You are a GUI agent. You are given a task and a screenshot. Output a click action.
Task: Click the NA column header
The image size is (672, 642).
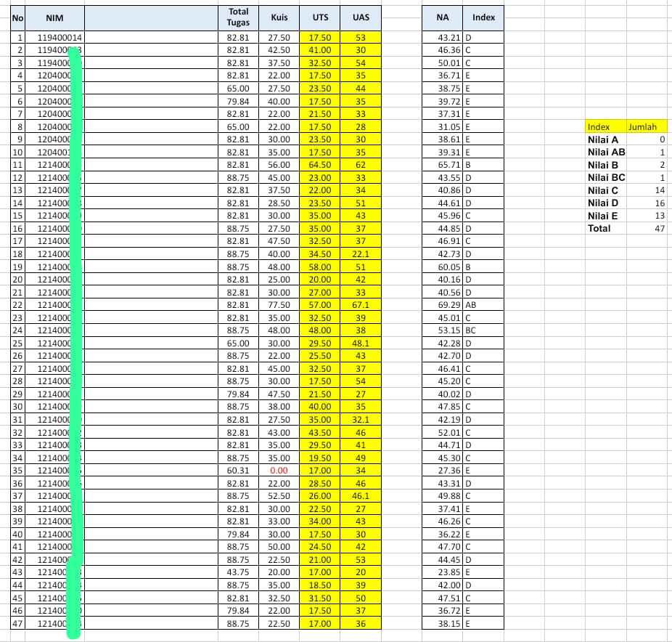tap(442, 17)
